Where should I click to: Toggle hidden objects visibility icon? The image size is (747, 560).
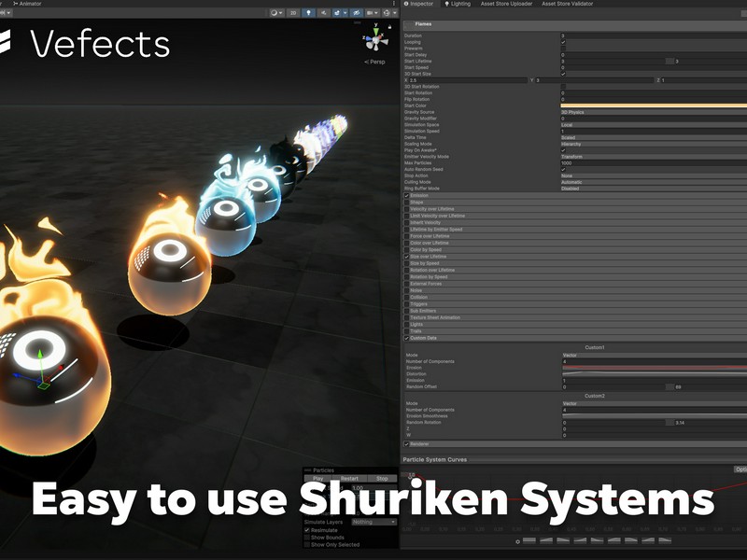click(x=356, y=13)
